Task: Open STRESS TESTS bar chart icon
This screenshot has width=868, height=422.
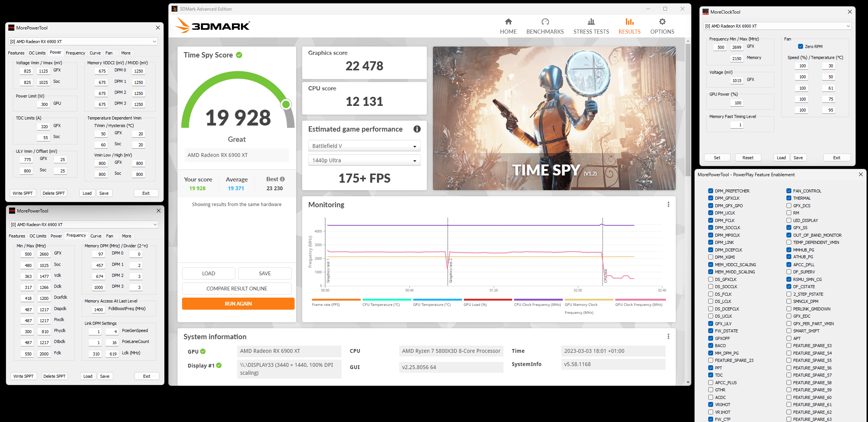Action: [x=591, y=22]
